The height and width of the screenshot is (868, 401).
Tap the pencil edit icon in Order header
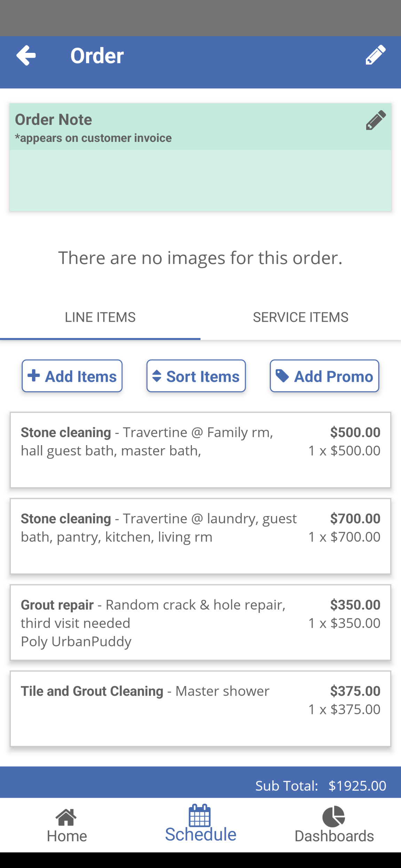point(376,55)
